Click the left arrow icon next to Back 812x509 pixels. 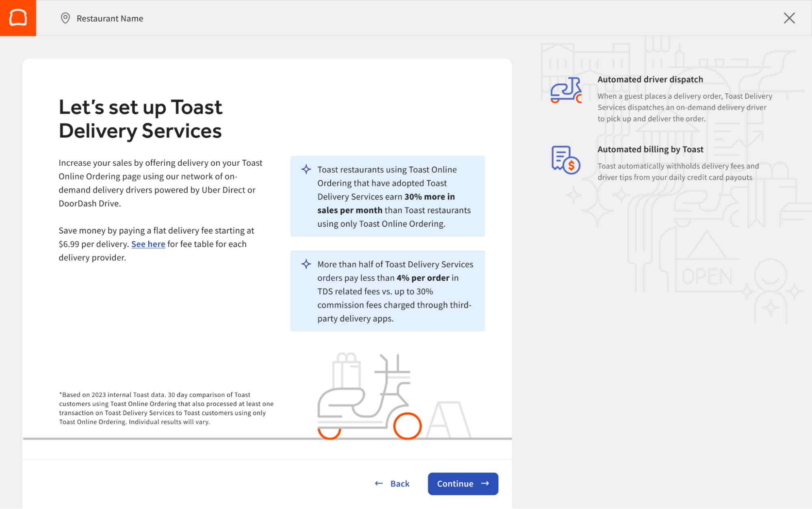coord(378,483)
